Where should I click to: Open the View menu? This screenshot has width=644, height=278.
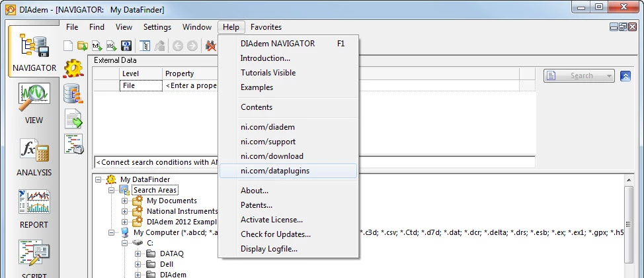pos(124,27)
